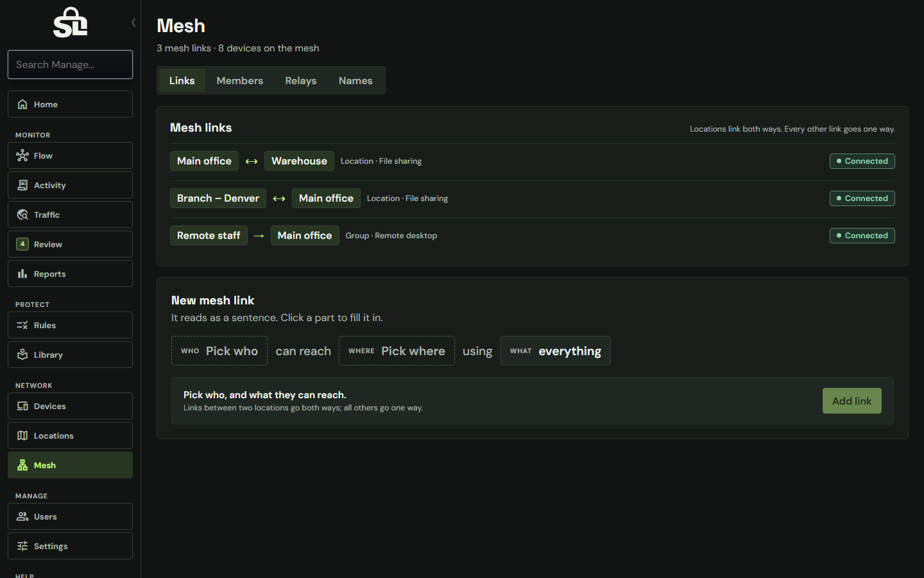
Task: Click the Remote staff group chip
Action: (x=209, y=235)
